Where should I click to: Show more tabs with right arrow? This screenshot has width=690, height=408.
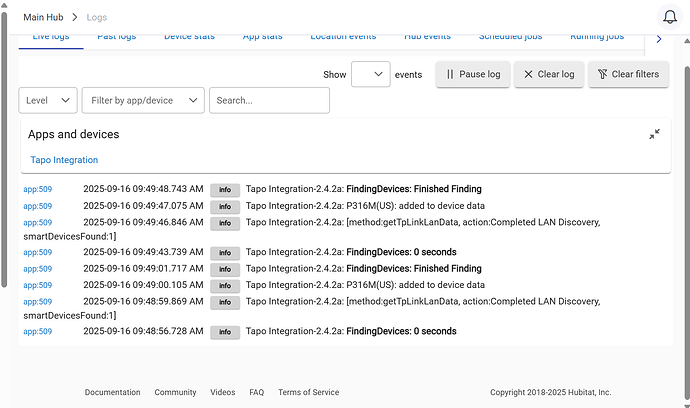pos(659,39)
